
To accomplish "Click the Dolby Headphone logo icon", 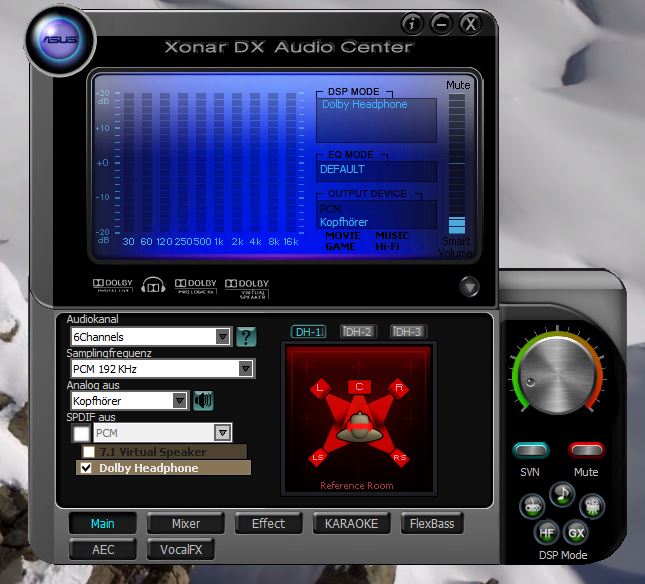I will click(153, 285).
